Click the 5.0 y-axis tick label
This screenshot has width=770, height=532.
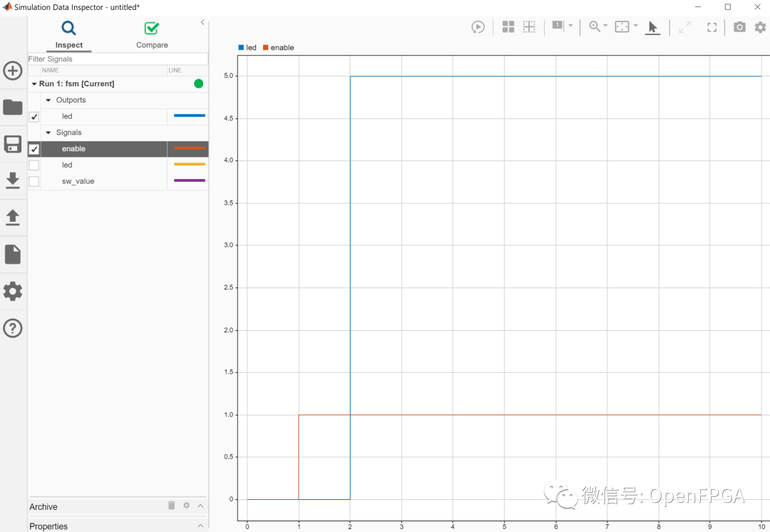click(x=228, y=76)
